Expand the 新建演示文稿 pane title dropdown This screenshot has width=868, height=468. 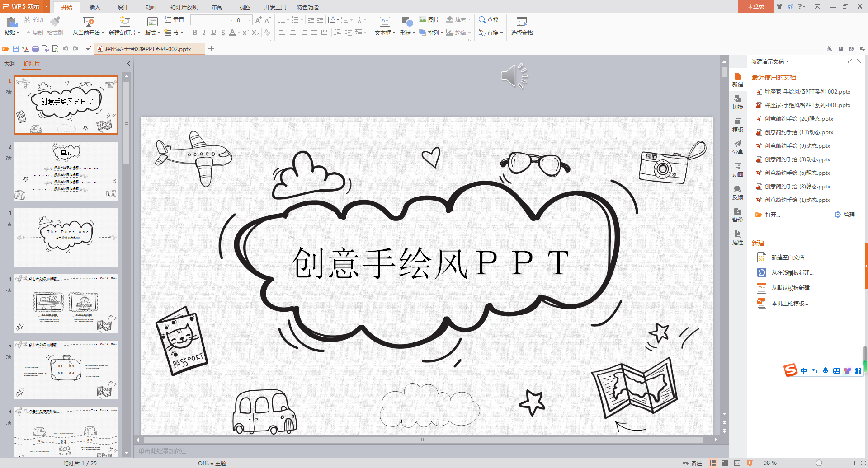787,62
